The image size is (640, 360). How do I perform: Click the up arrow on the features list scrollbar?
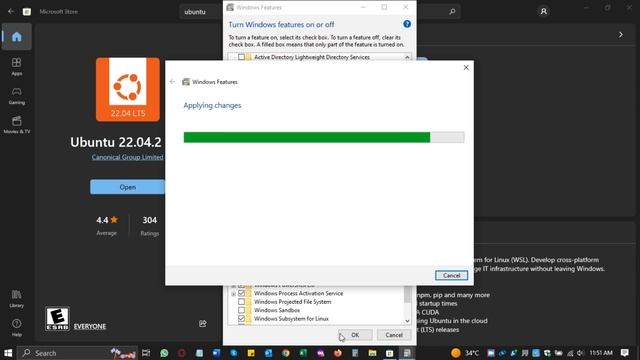coord(407,58)
